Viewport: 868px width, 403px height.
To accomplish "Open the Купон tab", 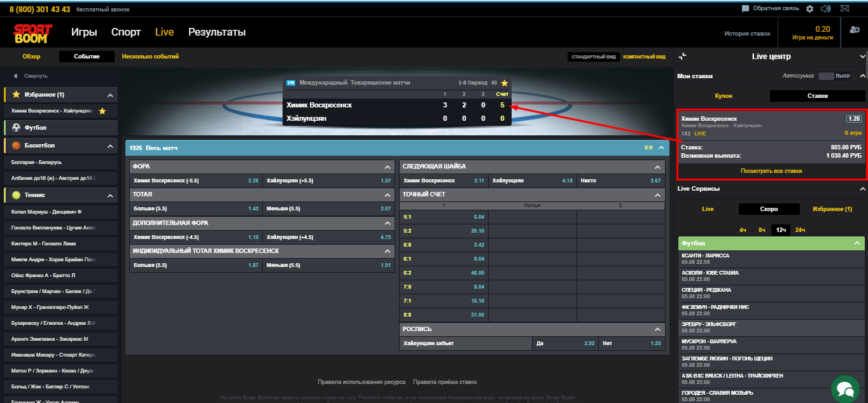I will [724, 96].
